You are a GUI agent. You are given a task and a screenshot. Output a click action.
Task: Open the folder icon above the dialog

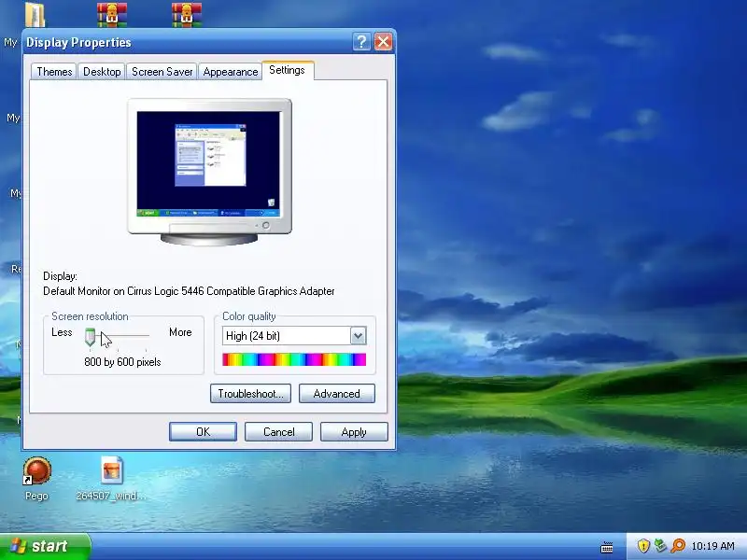click(x=35, y=14)
